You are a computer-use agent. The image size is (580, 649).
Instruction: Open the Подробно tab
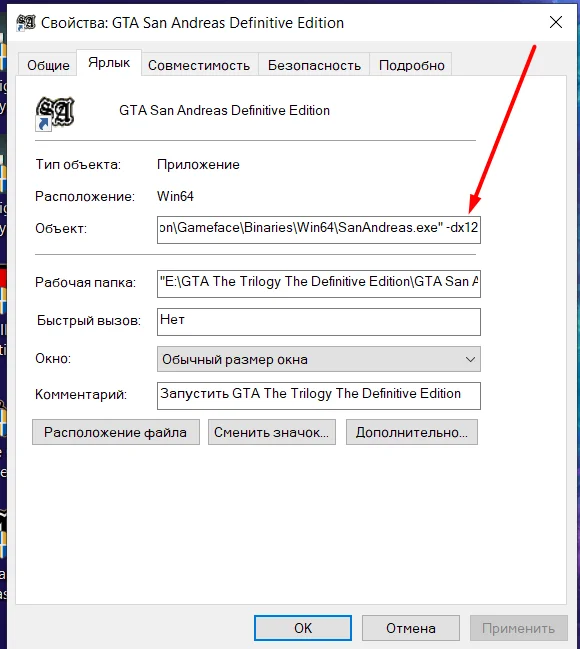pyautogui.click(x=412, y=65)
